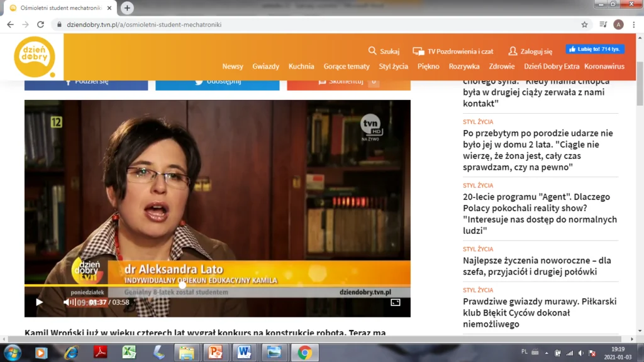Play the video with the play button
Viewport: 644px width, 362px height.
click(39, 302)
